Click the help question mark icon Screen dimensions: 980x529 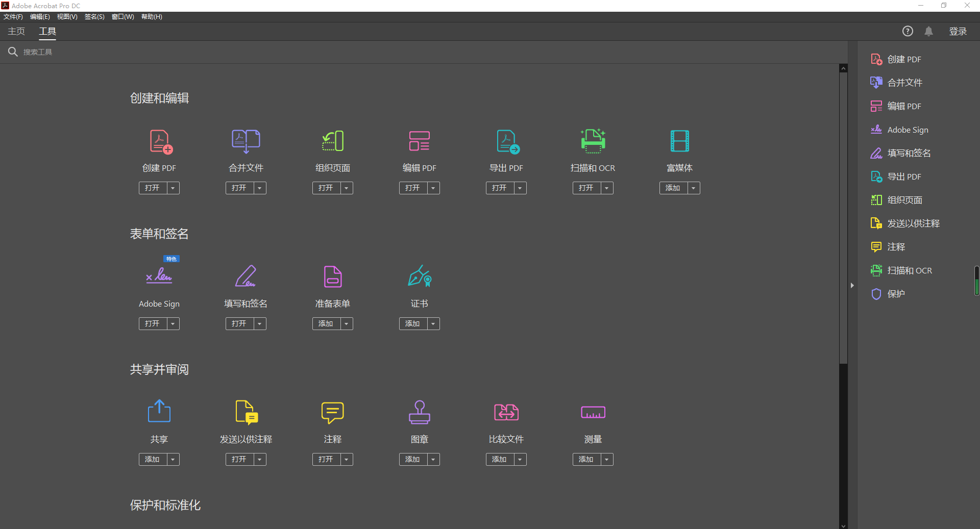tap(908, 31)
